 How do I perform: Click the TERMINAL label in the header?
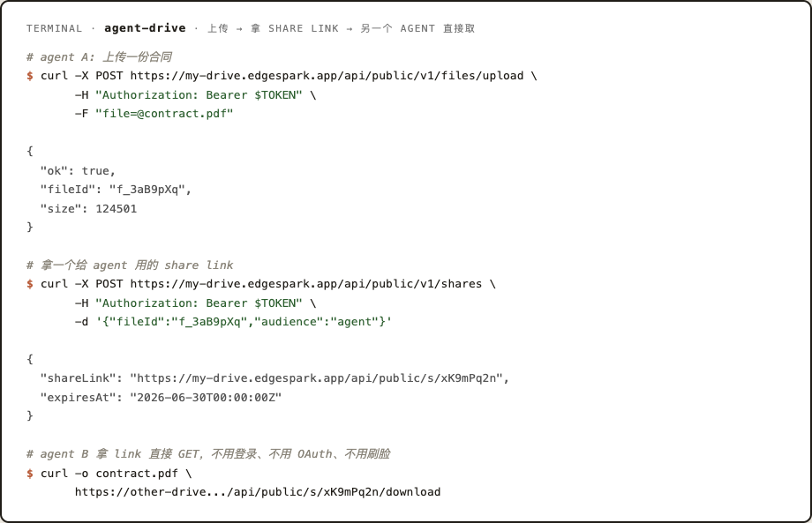(55, 28)
